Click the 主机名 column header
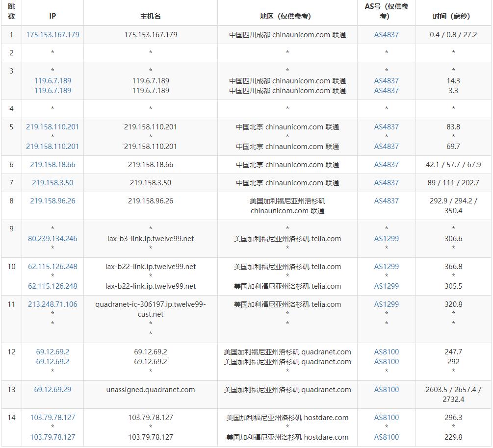 [150, 16]
